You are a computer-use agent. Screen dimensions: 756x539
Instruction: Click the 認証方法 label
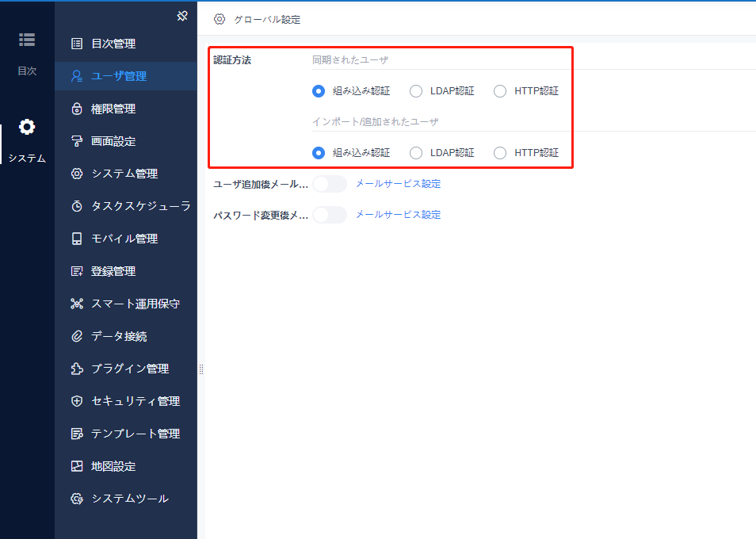pos(232,60)
